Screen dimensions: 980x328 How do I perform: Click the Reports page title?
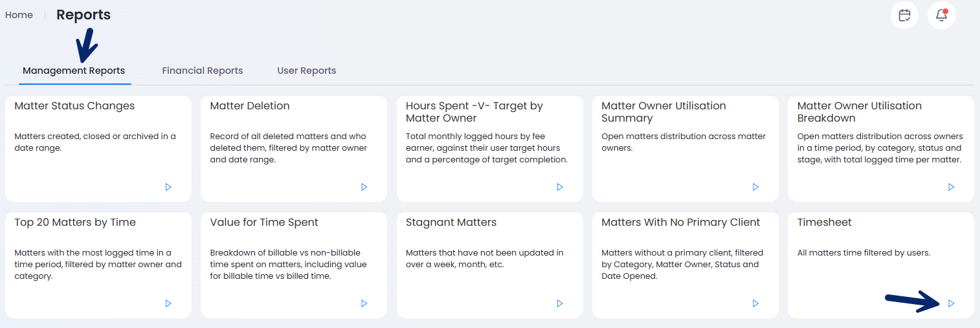(x=84, y=14)
